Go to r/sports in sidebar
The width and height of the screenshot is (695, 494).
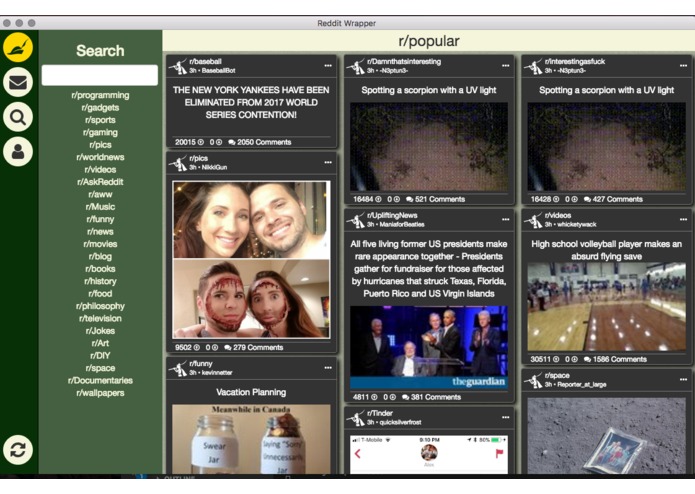(100, 120)
